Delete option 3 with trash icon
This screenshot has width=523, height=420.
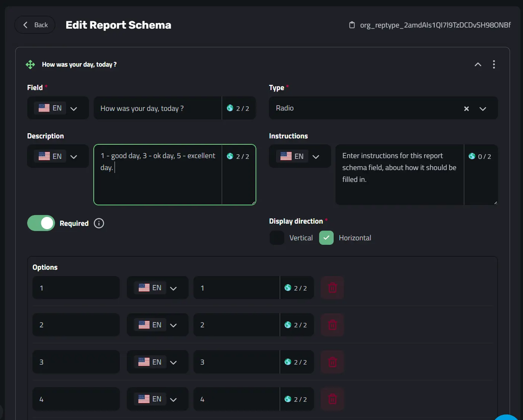coord(333,362)
